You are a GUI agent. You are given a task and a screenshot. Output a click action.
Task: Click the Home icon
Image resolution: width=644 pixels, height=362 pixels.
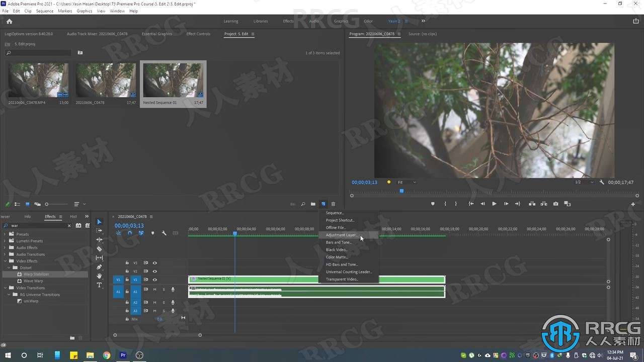9,21
